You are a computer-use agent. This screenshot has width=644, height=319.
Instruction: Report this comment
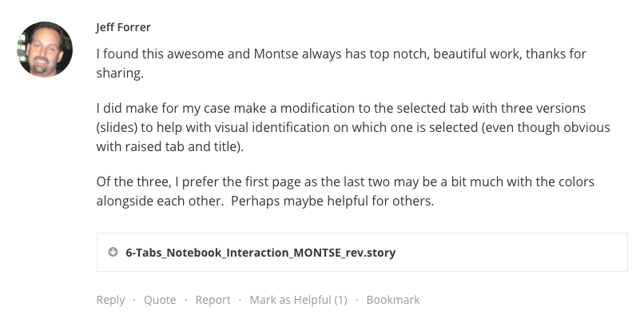click(213, 300)
